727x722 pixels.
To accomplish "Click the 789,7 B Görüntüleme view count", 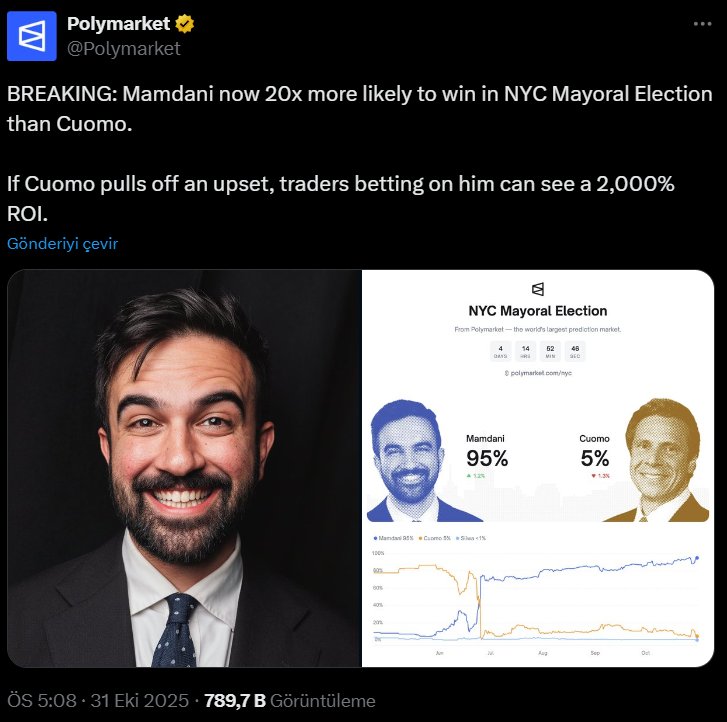I will pyautogui.click(x=289, y=700).
